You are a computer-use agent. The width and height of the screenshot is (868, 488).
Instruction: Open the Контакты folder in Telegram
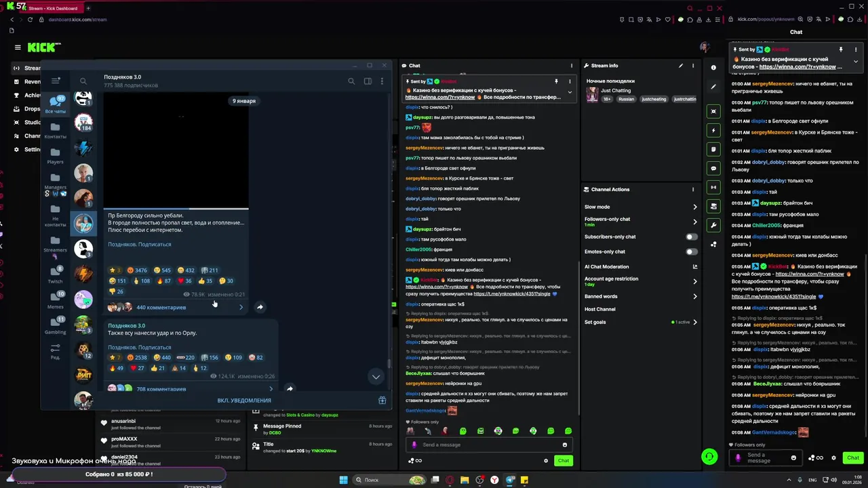tap(56, 131)
